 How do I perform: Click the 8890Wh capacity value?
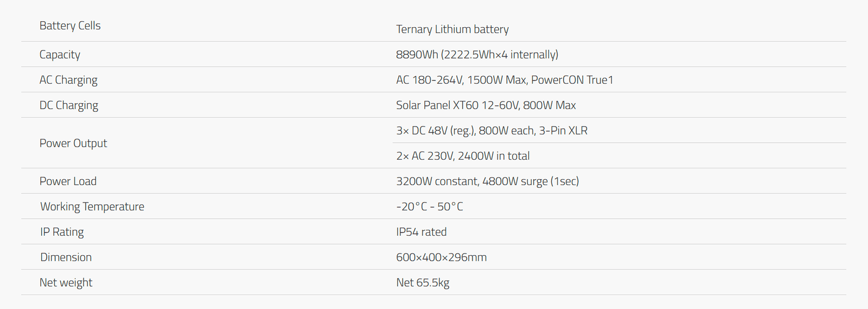[x=477, y=55]
